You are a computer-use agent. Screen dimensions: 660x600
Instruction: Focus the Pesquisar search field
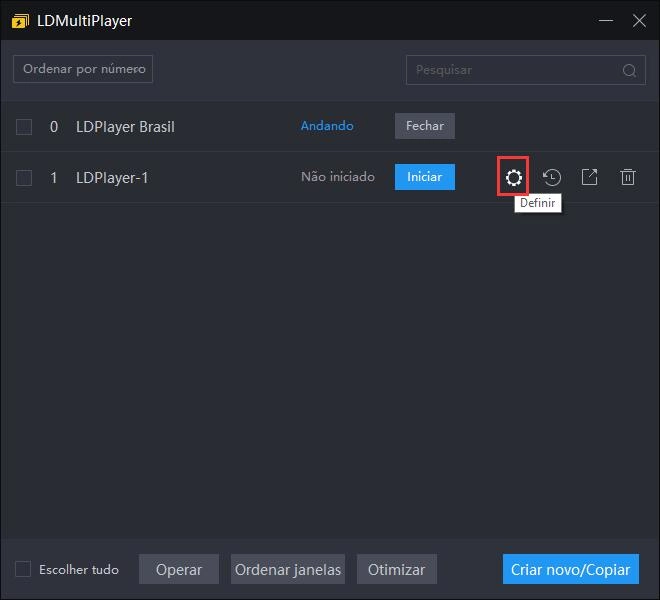pyautogui.click(x=526, y=70)
